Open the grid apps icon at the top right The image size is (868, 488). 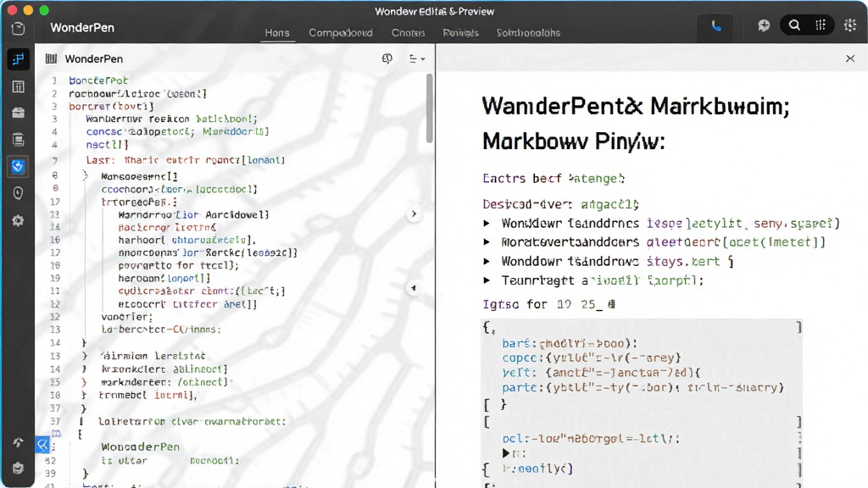pos(850,25)
